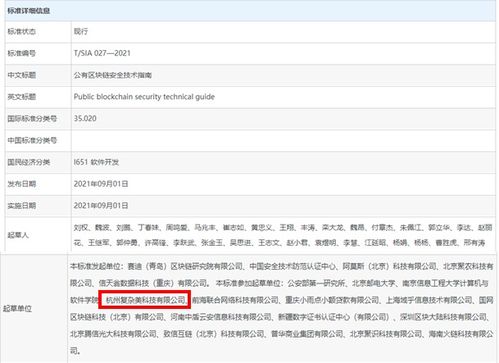The height and width of the screenshot is (363, 499).
Task: Click the drafter name '赵小君'
Action: tap(297, 243)
